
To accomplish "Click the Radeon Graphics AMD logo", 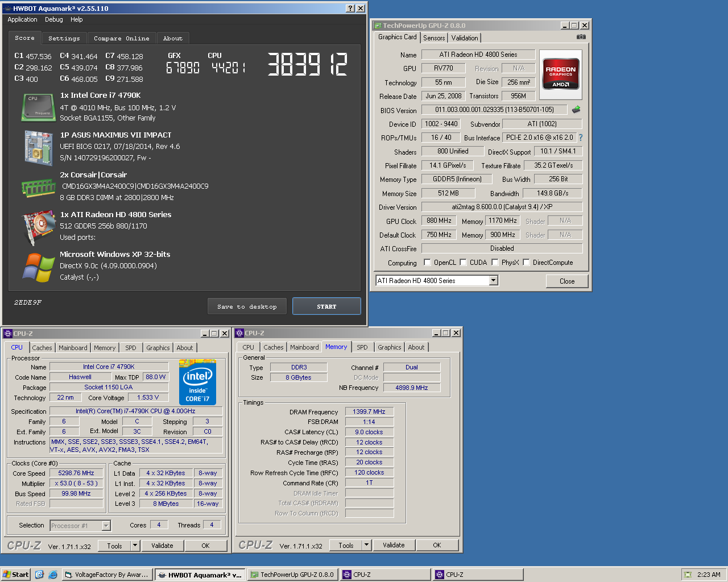I will coord(560,73).
